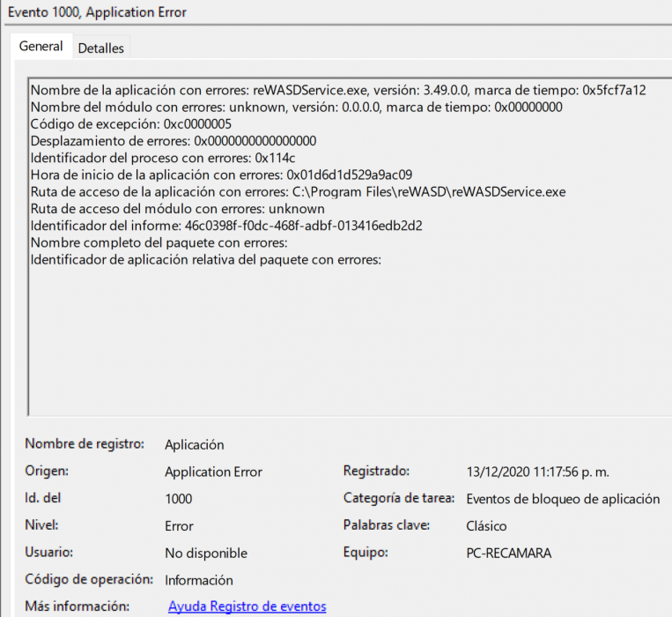Click the reWASDService.exe application name line

coord(338,90)
